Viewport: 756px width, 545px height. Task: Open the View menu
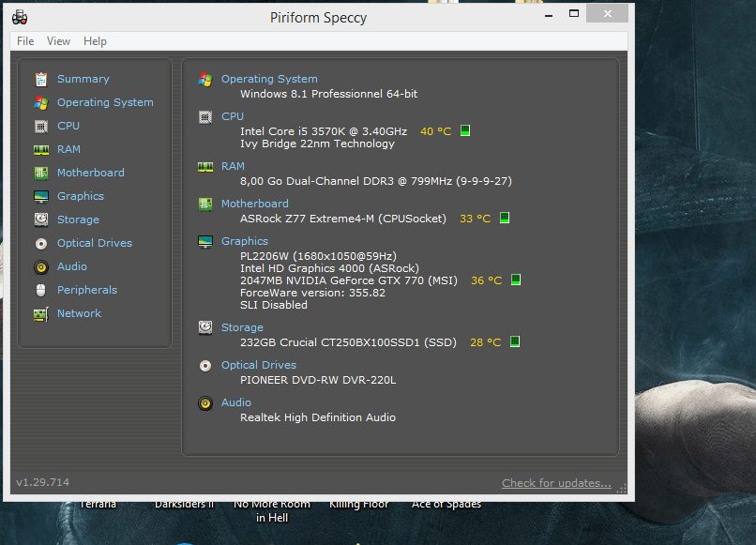tap(58, 41)
